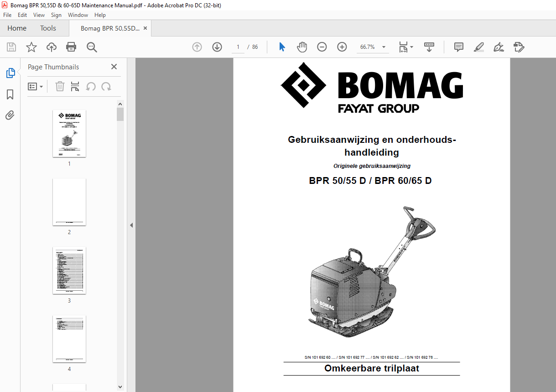This screenshot has height=392, width=556.
Task: Click the 'BPR 50/55 D / BPR 60/65 D' heading
Action: pos(370,181)
